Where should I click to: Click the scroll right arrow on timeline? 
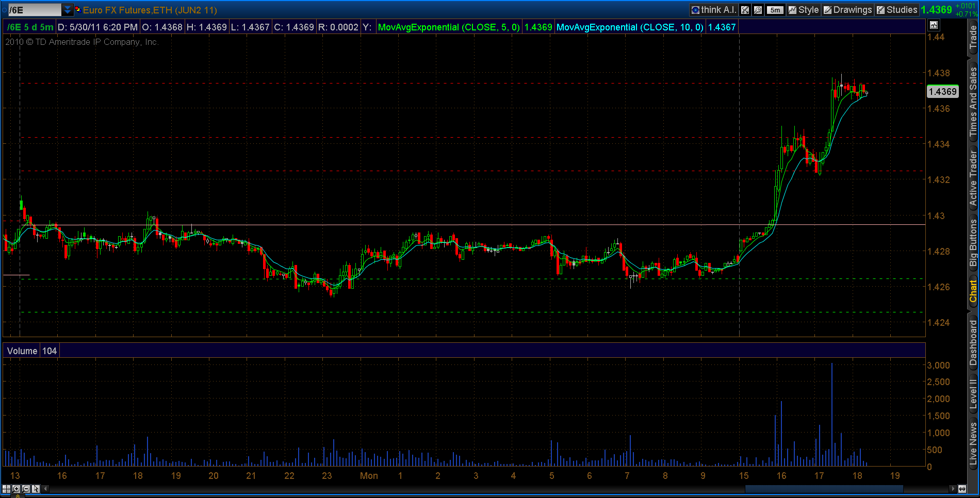click(952, 488)
